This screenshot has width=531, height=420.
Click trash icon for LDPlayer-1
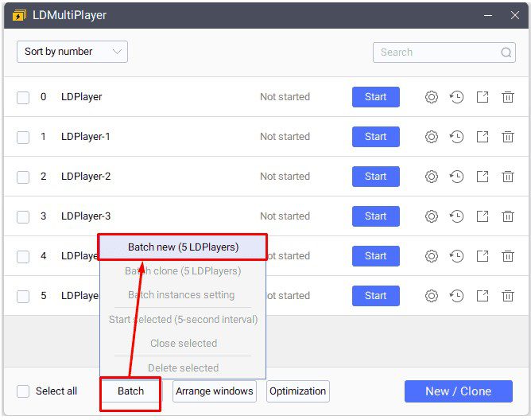[508, 137]
